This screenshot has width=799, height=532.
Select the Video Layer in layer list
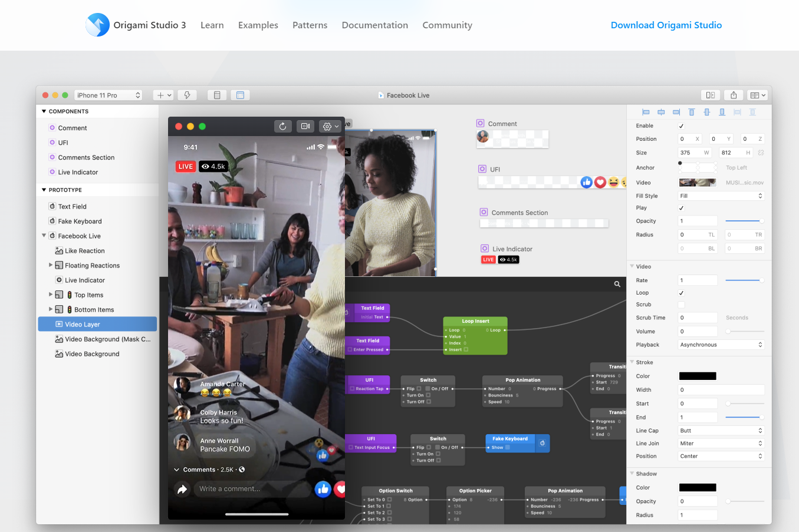[83, 324]
